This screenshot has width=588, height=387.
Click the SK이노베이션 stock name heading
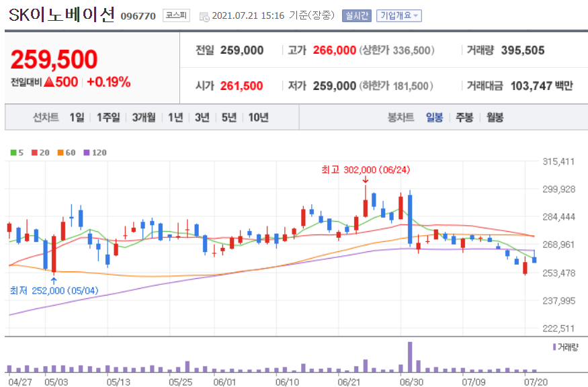point(62,15)
